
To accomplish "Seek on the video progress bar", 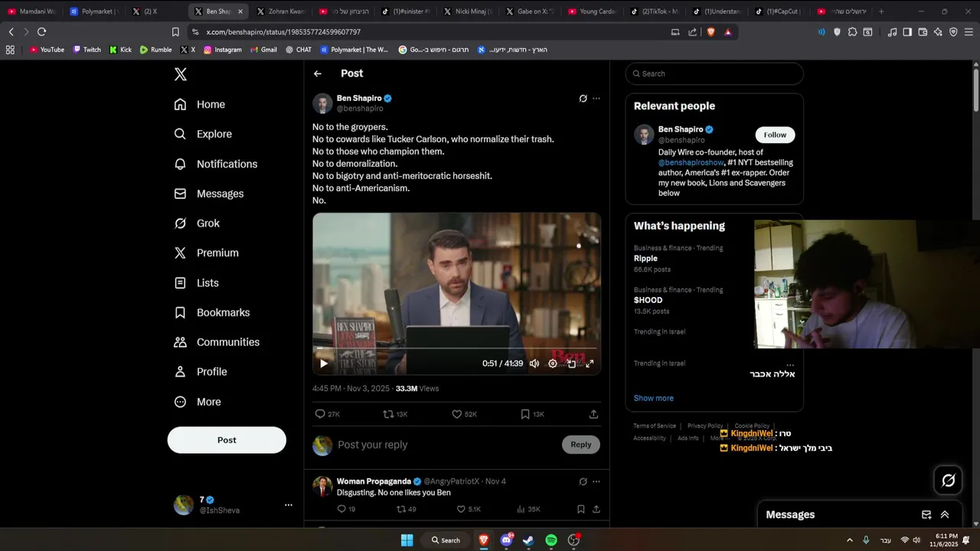I will pyautogui.click(x=456, y=348).
